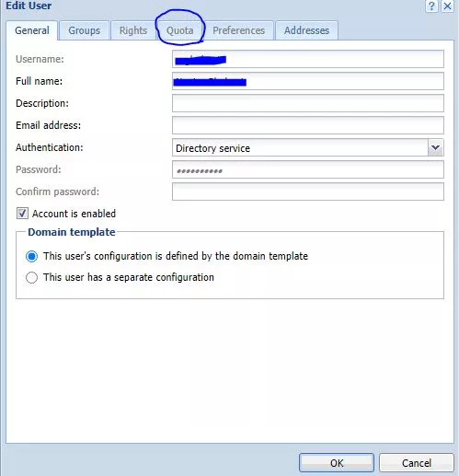Screen dimensions: 459x476
Task: Select domain template configuration radio option
Action: [x=31, y=256]
